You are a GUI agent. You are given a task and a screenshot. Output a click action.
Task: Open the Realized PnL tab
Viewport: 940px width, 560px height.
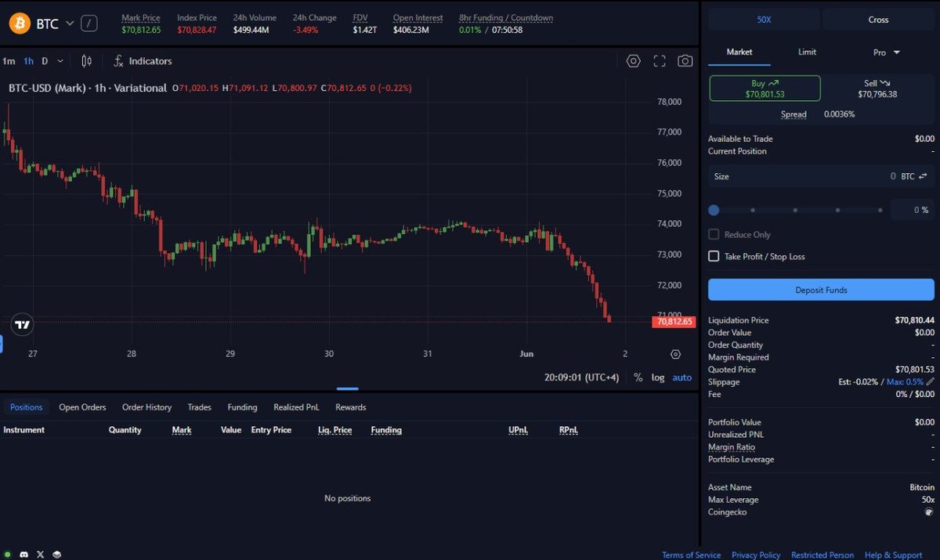pyautogui.click(x=296, y=407)
